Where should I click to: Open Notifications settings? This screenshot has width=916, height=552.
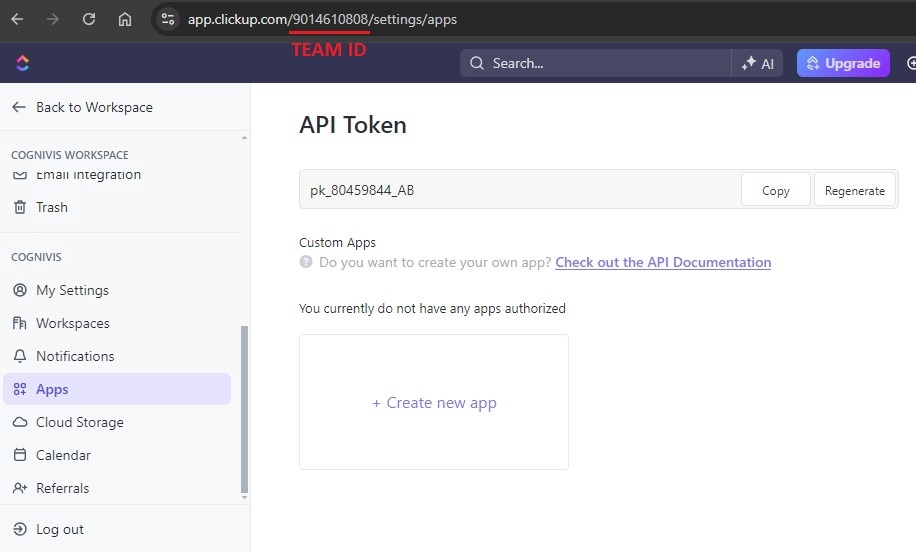point(75,356)
